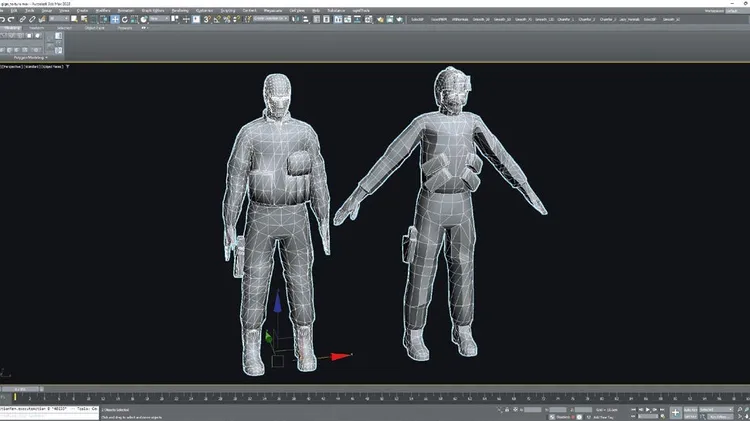The height and width of the screenshot is (421, 750).
Task: Click the [Perspective] viewport label
Action: click(x=14, y=66)
